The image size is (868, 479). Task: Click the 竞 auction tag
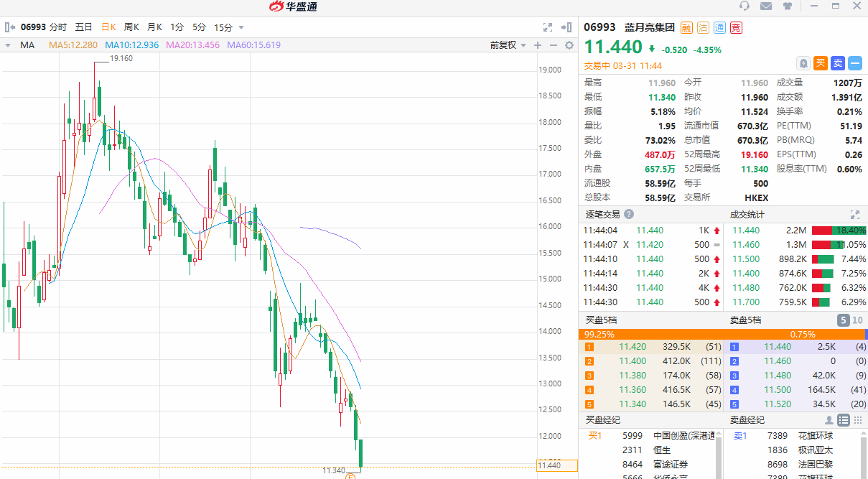(736, 28)
